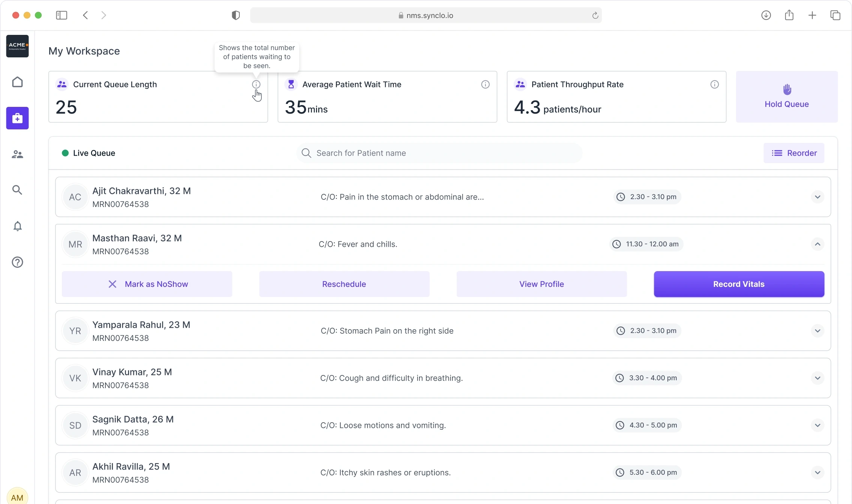Expand Vinay Kumar's queue row
852x504 pixels.
[x=817, y=378]
